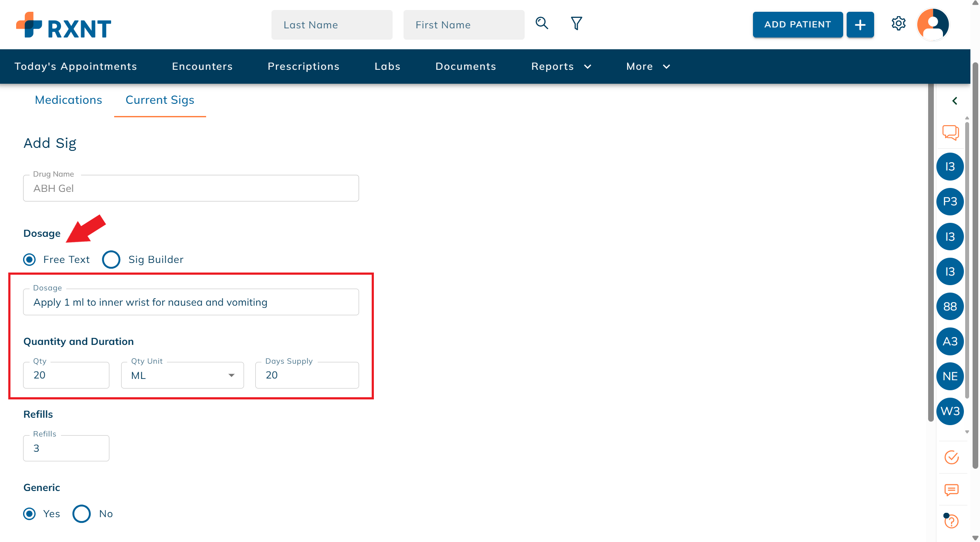Open the chat bubbles icon in sidebar
The height and width of the screenshot is (542, 980).
[x=950, y=132]
